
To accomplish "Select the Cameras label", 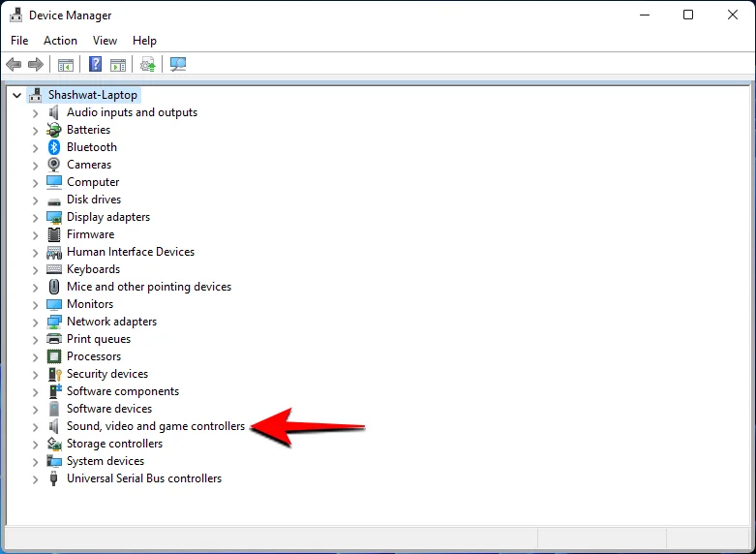I will [89, 165].
